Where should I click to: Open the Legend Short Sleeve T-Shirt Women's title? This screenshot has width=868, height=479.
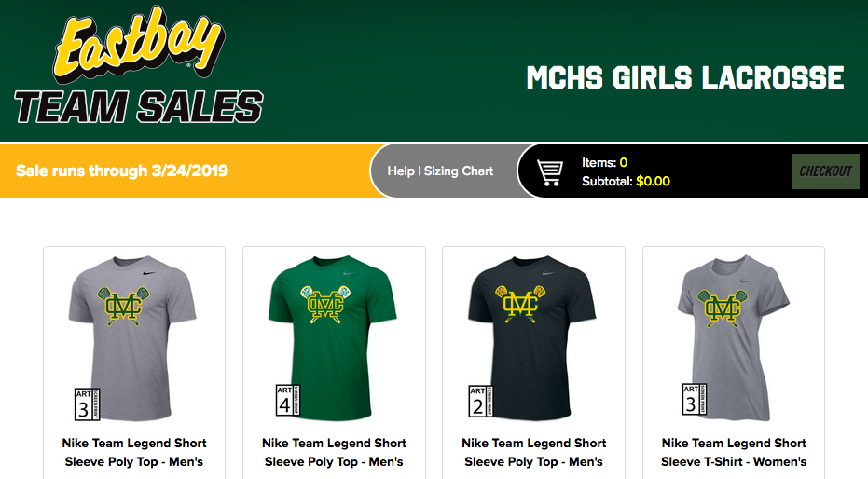[x=734, y=453]
